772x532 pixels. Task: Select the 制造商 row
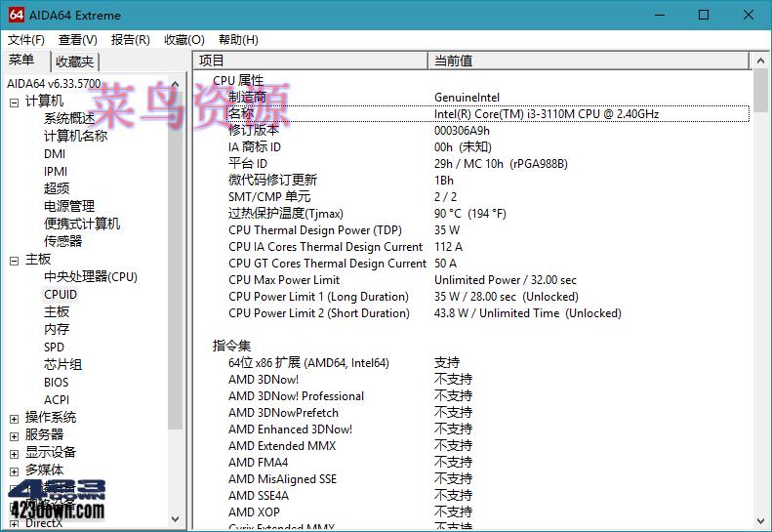tap(487, 97)
